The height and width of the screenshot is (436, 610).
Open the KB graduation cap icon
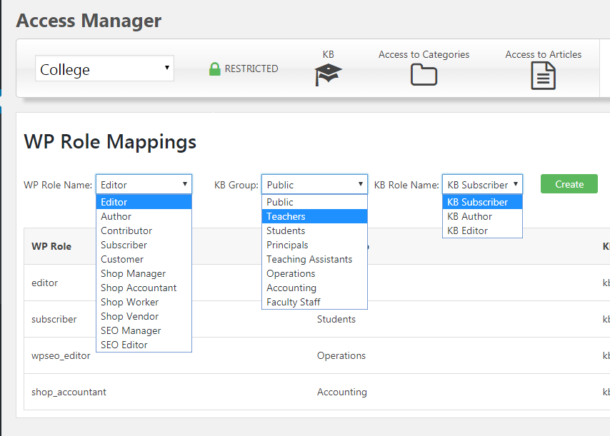coord(328,75)
